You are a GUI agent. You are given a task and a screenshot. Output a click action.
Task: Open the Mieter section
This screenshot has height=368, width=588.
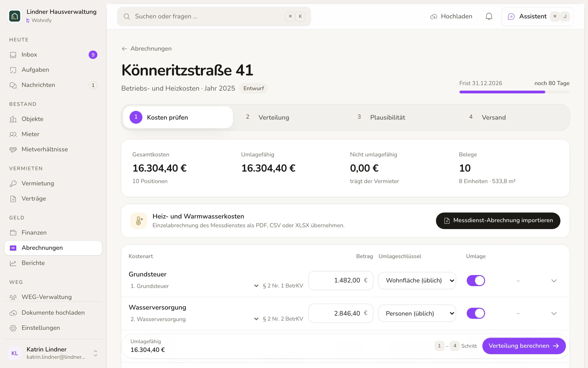(x=53, y=134)
